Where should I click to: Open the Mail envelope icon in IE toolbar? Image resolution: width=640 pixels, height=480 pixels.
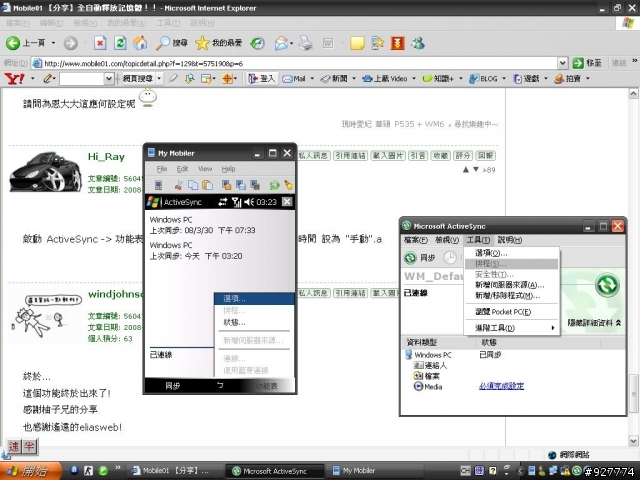click(281, 43)
